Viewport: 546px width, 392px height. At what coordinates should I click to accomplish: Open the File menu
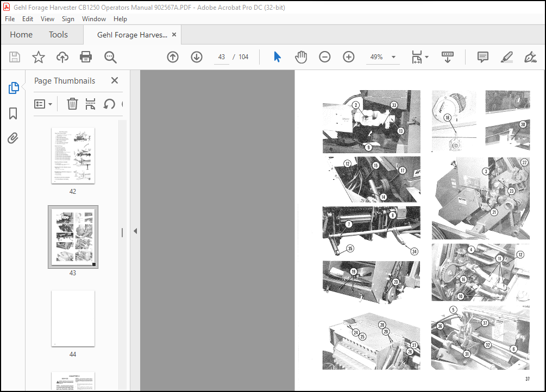pos(10,19)
